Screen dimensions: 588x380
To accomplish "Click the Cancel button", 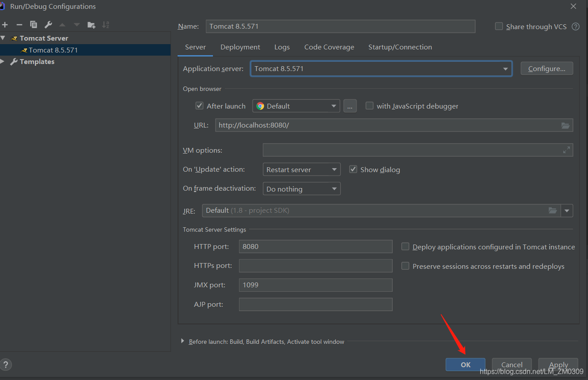I will (x=512, y=365).
